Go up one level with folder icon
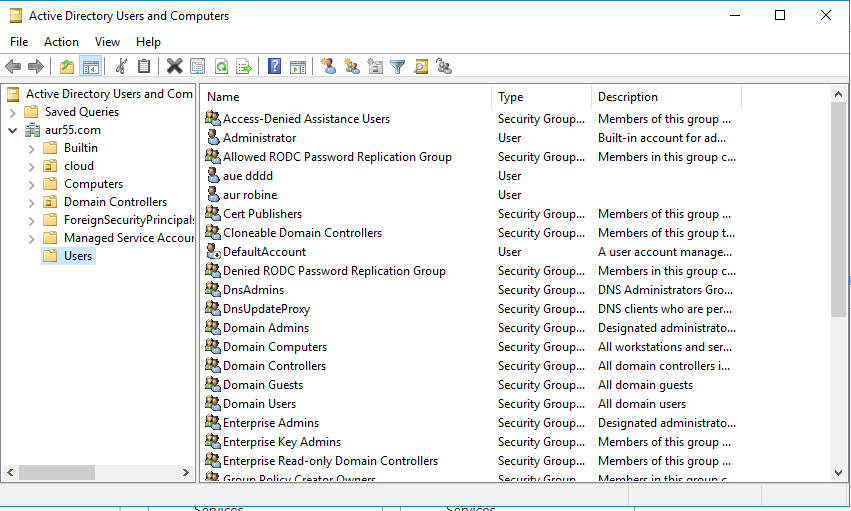 [67, 67]
